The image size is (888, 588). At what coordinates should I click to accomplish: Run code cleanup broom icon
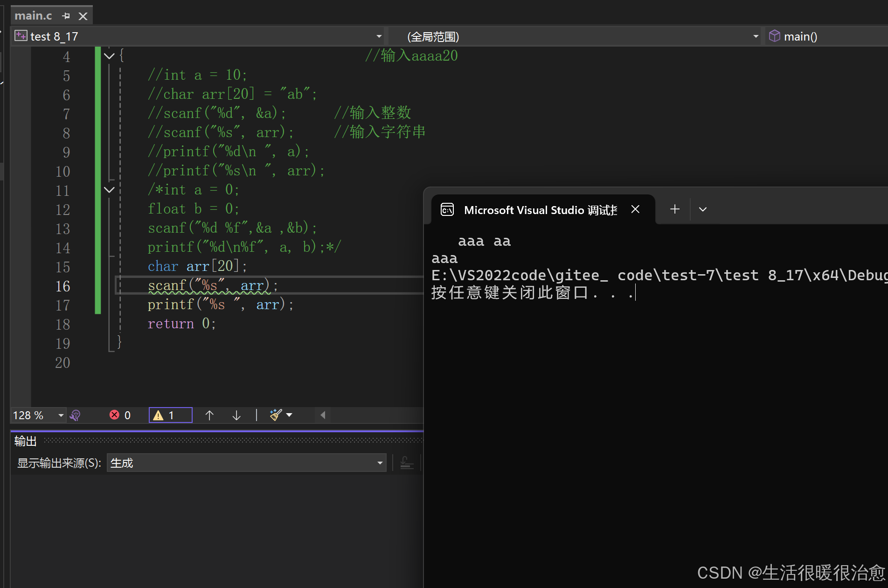[276, 415]
